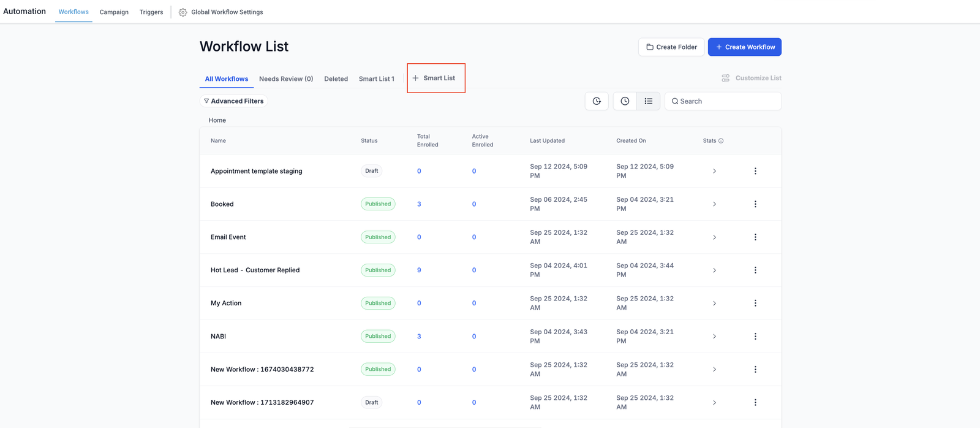Screen dimensions: 980x428
Task: Expand stats chevron for Hot Lead workflow
Action: pos(714,270)
